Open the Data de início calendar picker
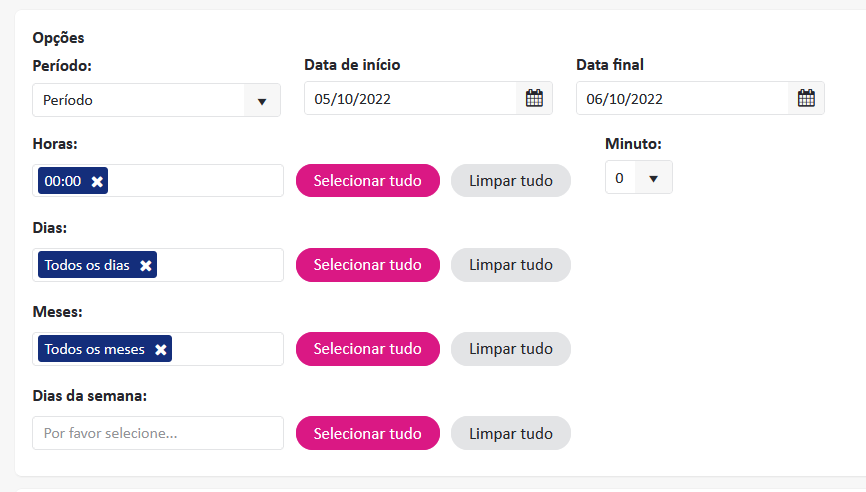The image size is (866, 492). pyautogui.click(x=534, y=98)
